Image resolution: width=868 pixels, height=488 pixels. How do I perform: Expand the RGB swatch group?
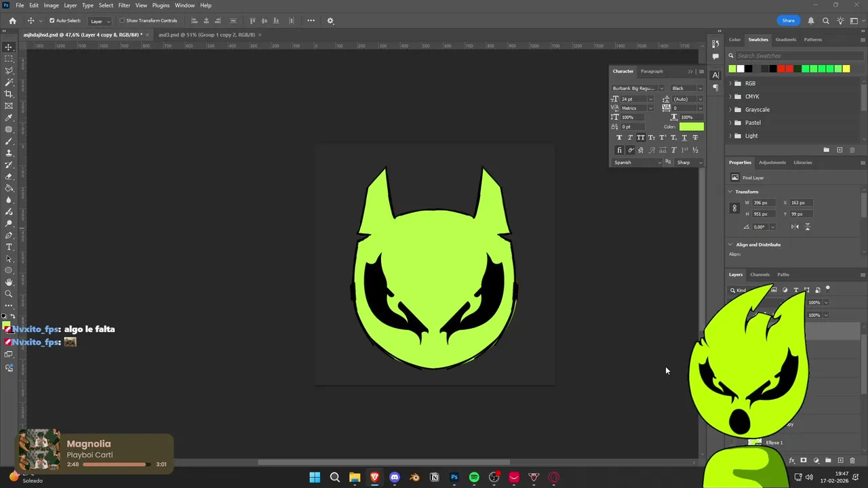(730, 83)
